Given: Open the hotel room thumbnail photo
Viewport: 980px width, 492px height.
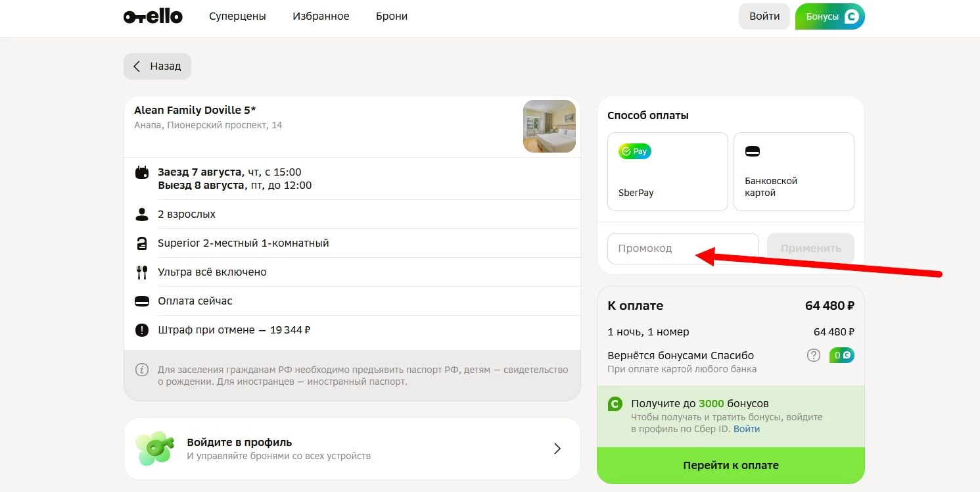Looking at the screenshot, I should tap(549, 126).
